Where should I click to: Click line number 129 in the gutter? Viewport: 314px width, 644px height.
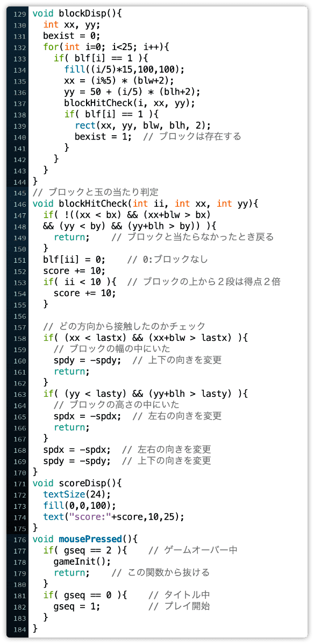[20, 13]
